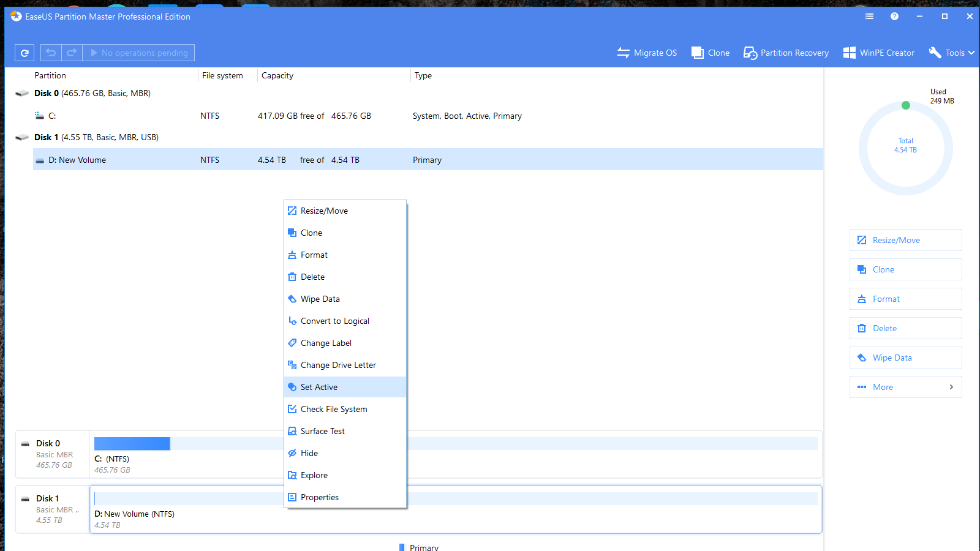This screenshot has height=551, width=980.
Task: Click the Check File System icon
Action: click(292, 409)
